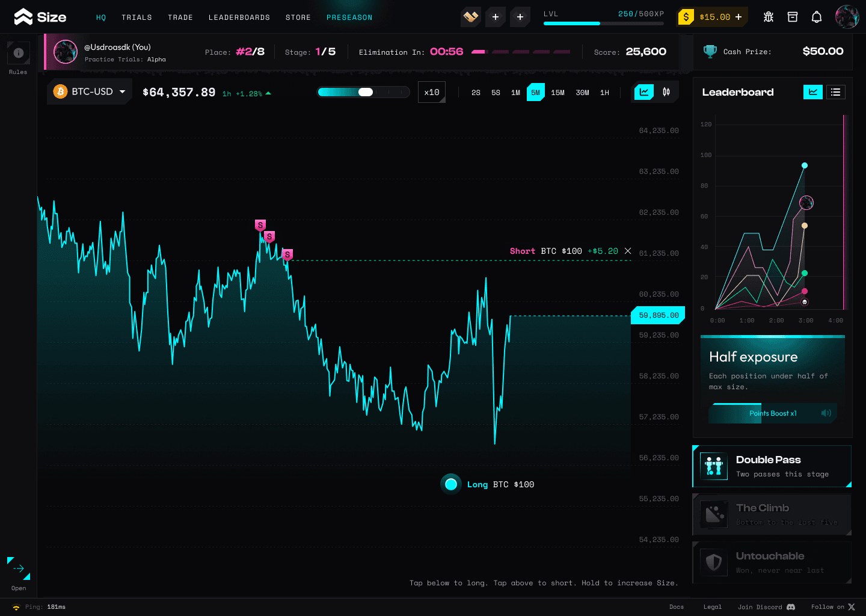
Task: Open the Rules info icon
Action: pos(19,53)
